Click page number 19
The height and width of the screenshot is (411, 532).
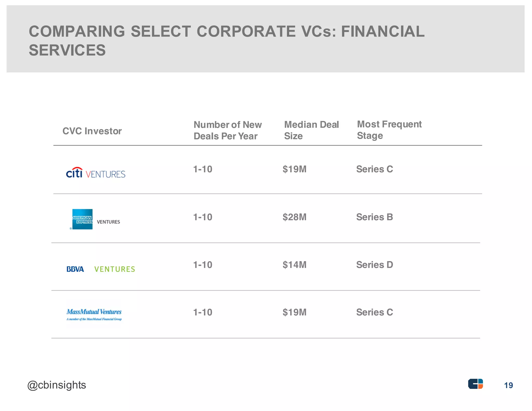[x=508, y=385]
